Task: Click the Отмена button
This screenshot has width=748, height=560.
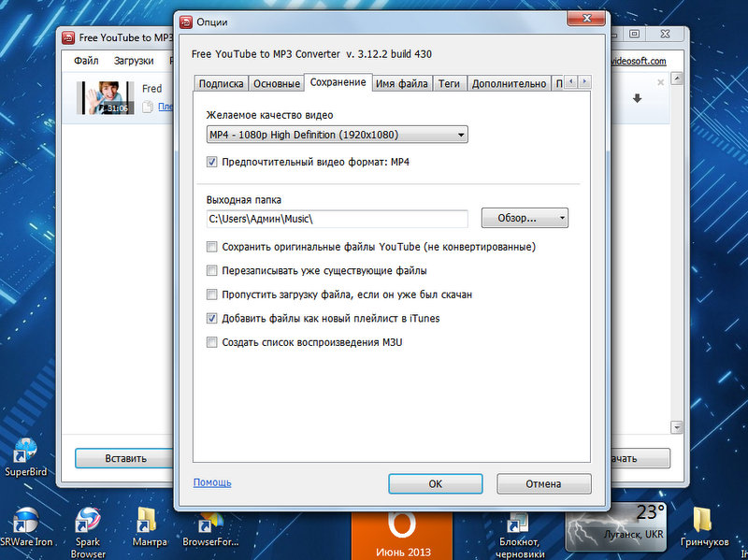Action: pos(543,483)
